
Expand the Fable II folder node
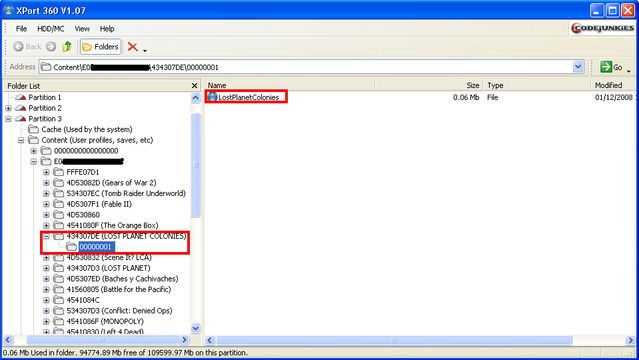coord(46,204)
